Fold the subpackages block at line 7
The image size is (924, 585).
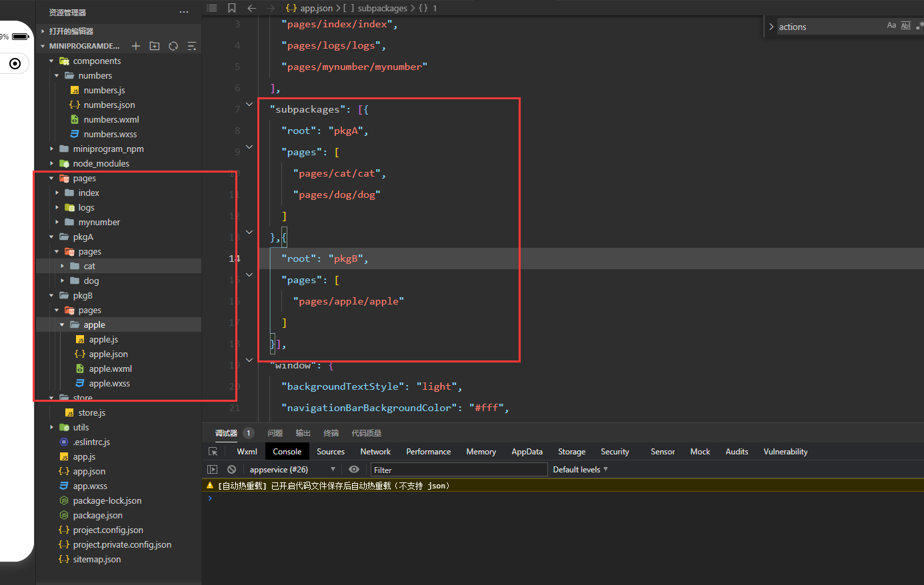click(x=249, y=104)
